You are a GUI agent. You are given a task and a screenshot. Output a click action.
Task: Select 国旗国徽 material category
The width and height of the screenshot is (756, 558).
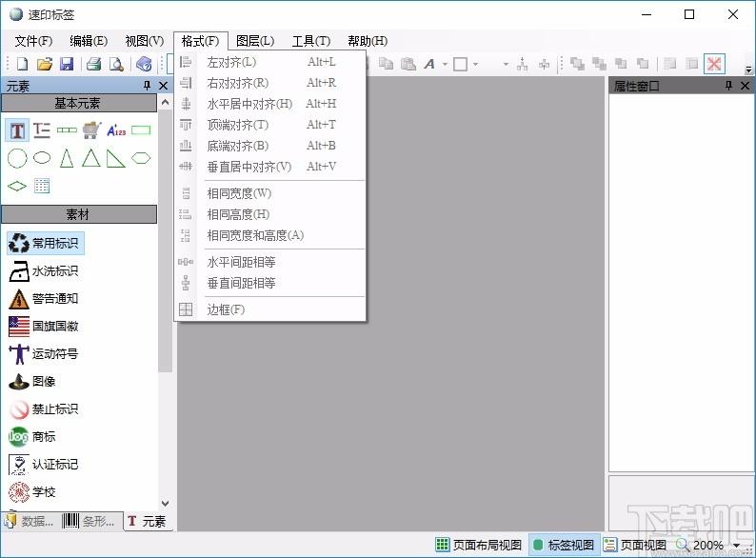pyautogui.click(x=44, y=326)
